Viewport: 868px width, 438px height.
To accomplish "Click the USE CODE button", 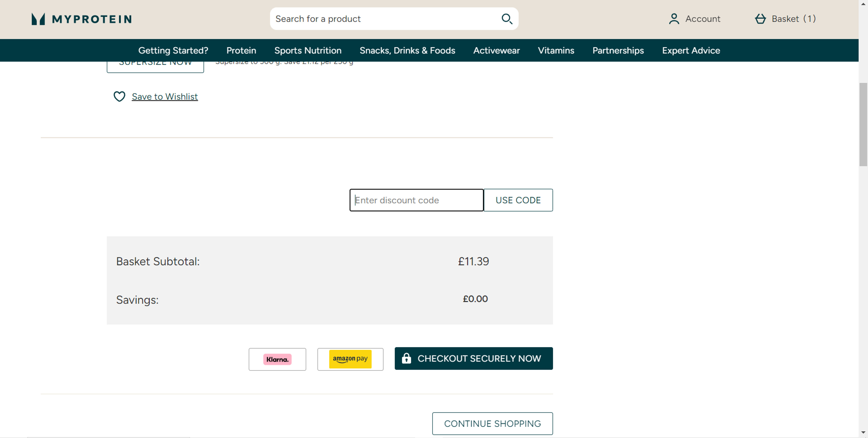I will (518, 200).
